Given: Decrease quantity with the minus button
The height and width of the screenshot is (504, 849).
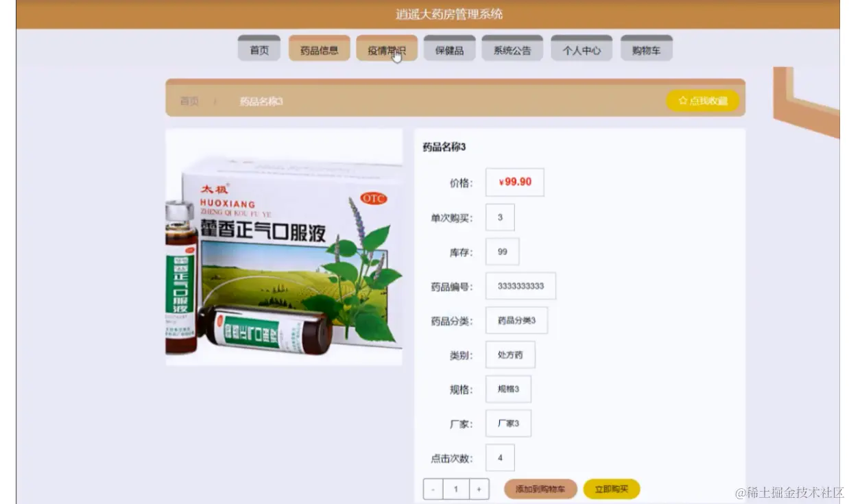Looking at the screenshot, I should (433, 490).
